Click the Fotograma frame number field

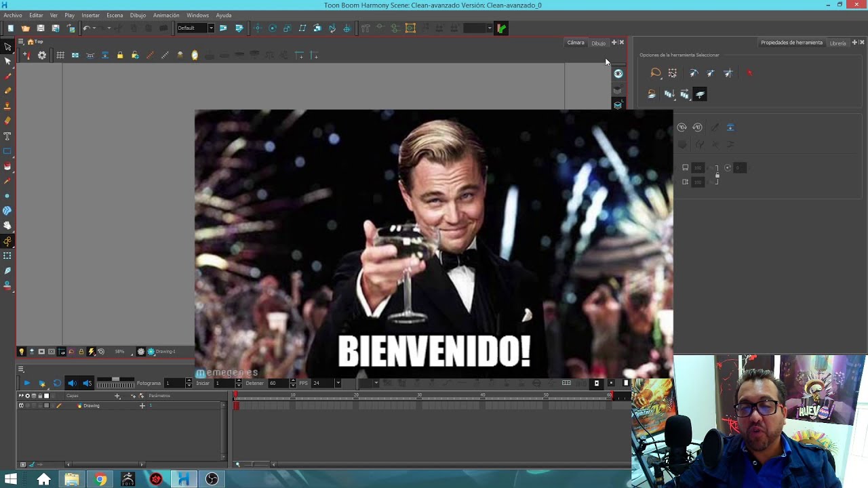[x=174, y=384]
